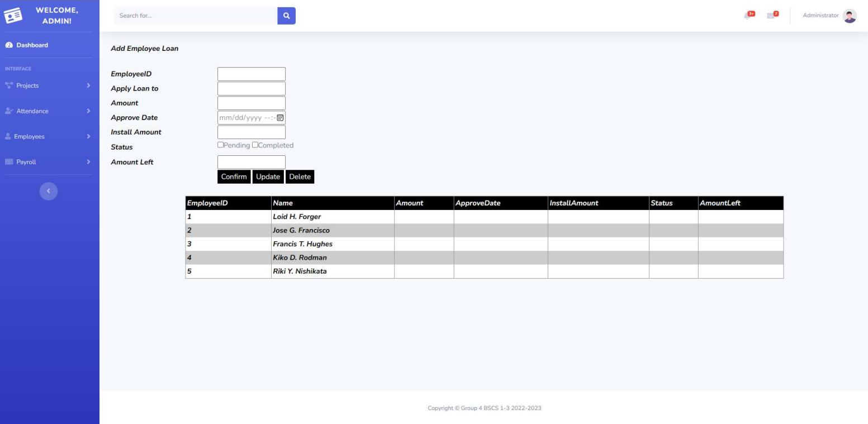Screen dimensions: 868x424
Task: Click the app logo in sidebar
Action: 12,16
